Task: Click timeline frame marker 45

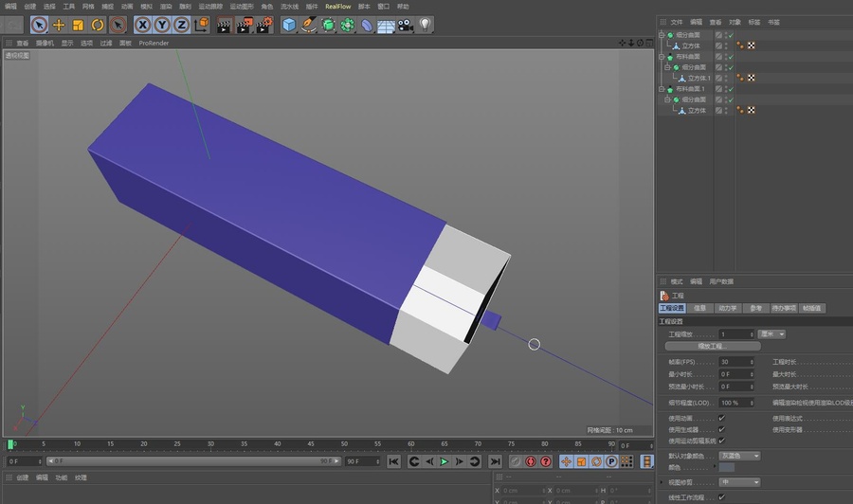Action: [311, 444]
